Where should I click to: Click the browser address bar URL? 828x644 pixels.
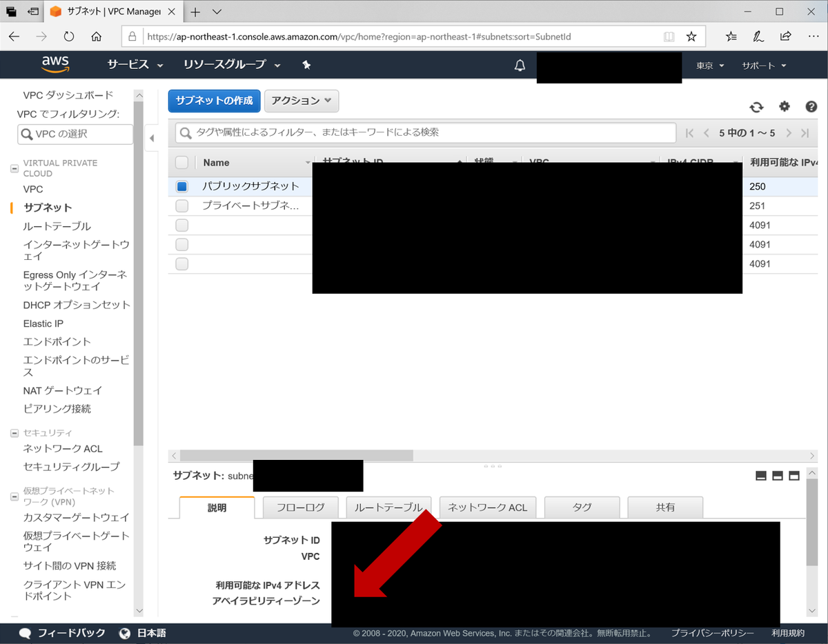coord(359,37)
